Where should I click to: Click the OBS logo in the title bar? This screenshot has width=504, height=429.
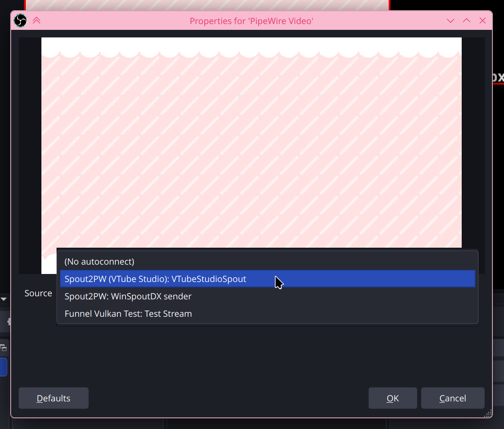tap(20, 20)
